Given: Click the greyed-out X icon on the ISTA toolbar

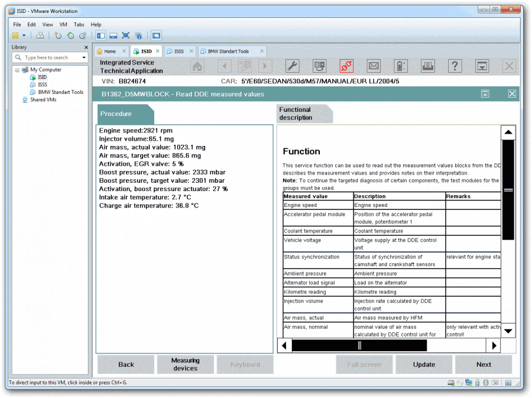Looking at the screenshot, I should pos(510,66).
